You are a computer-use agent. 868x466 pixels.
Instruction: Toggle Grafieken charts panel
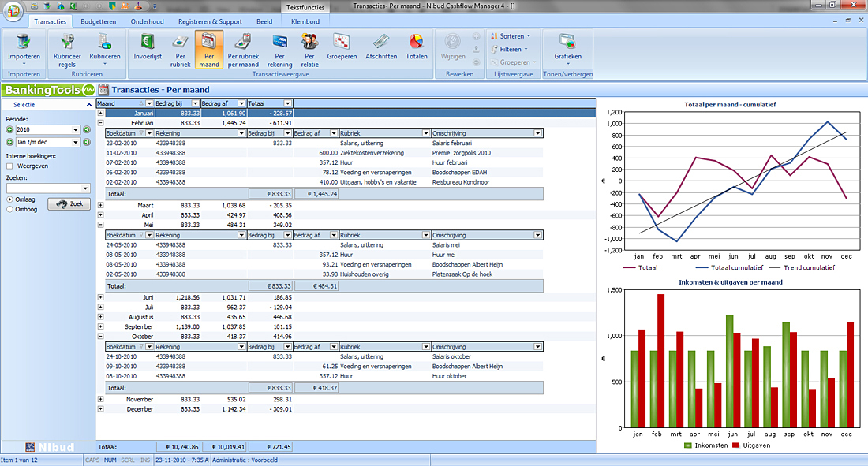click(x=567, y=49)
